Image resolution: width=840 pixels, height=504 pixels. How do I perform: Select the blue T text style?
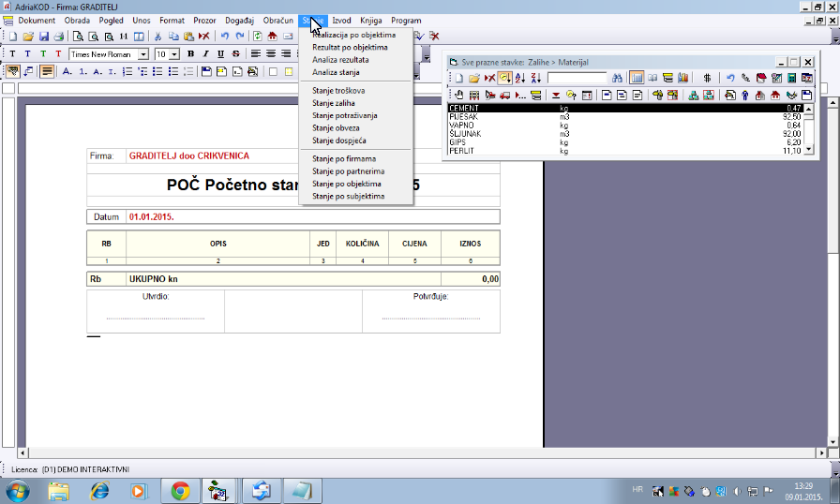[27, 54]
